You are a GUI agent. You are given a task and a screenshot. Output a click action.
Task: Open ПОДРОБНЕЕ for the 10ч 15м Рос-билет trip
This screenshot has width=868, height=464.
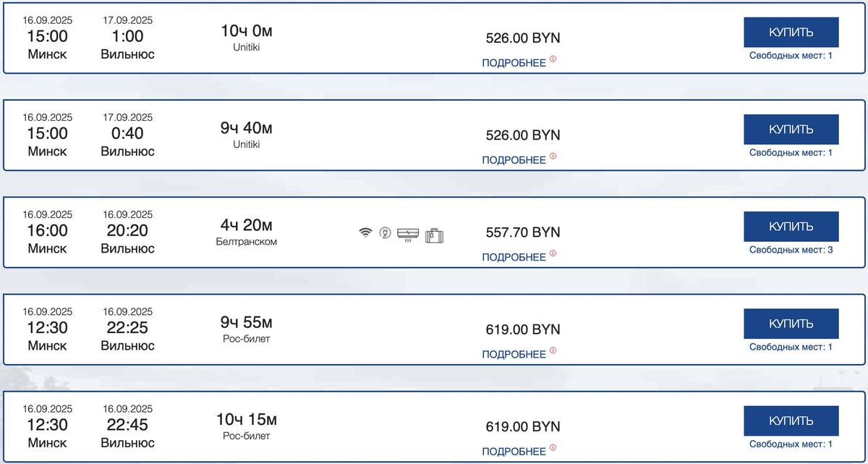514,451
